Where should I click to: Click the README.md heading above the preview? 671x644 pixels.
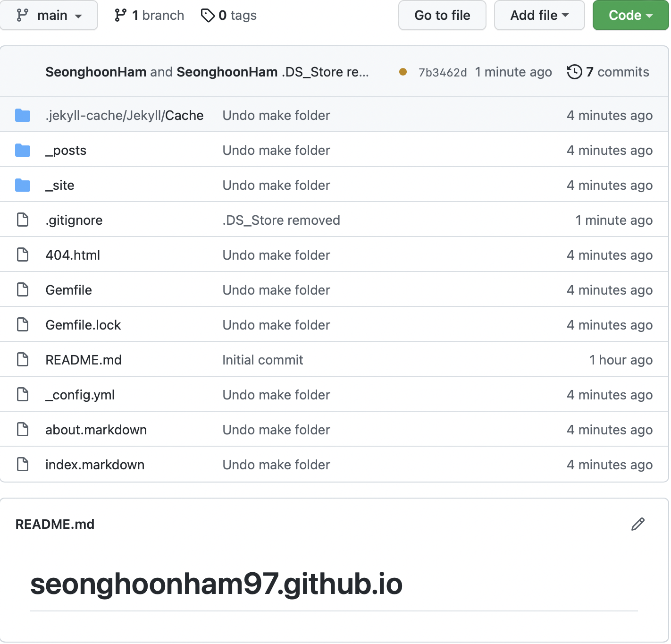point(55,524)
